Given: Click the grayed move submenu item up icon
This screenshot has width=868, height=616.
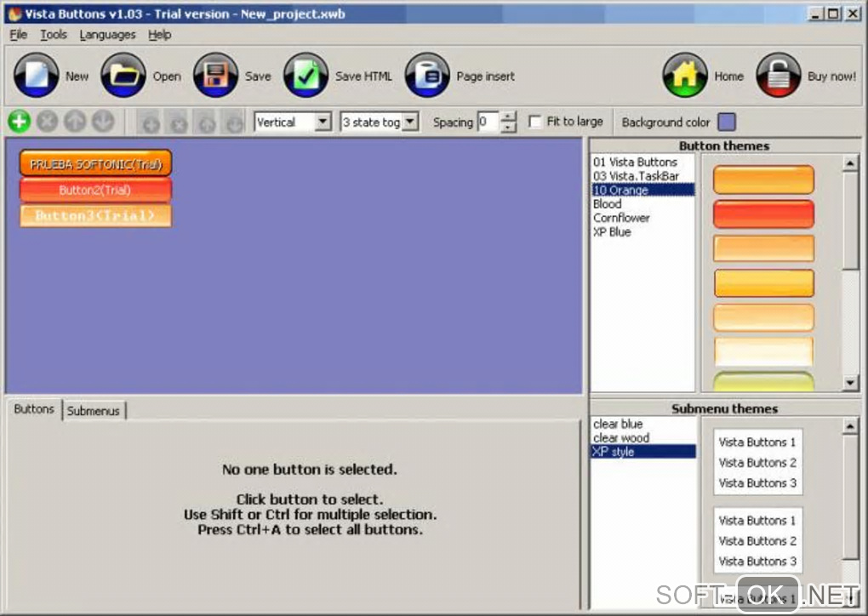Looking at the screenshot, I should [x=206, y=123].
